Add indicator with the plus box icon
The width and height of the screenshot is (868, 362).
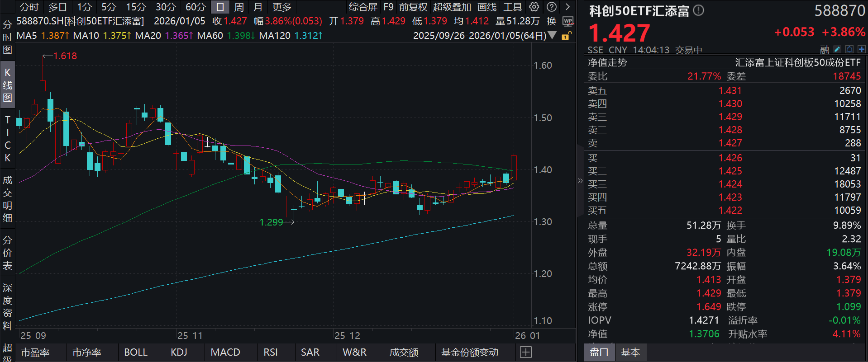click(x=525, y=352)
